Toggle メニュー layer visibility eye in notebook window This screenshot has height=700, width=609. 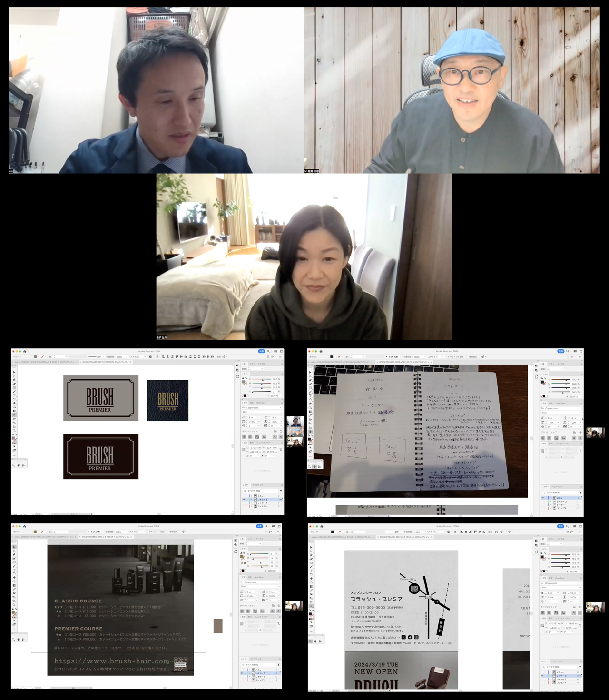(x=543, y=498)
